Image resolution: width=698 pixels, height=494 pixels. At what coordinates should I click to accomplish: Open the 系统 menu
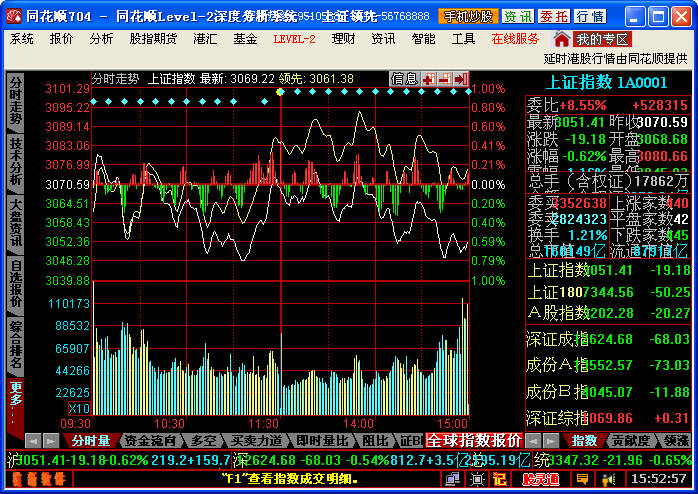22,39
